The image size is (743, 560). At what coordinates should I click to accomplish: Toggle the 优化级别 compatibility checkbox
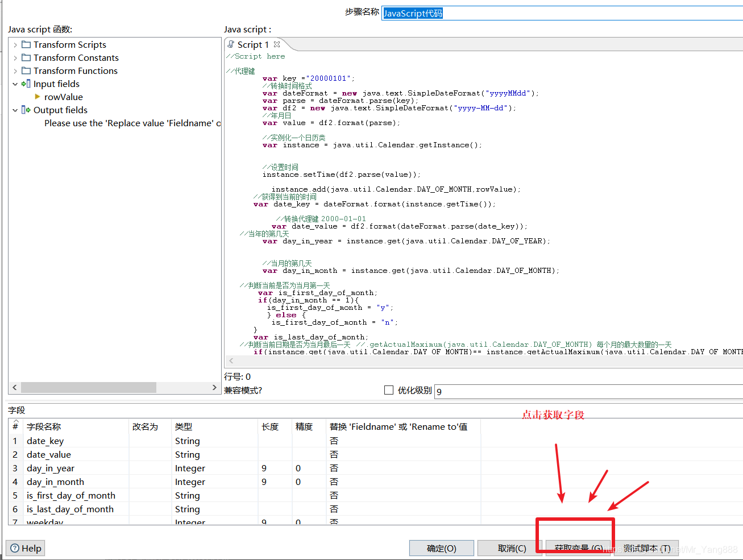coord(389,390)
